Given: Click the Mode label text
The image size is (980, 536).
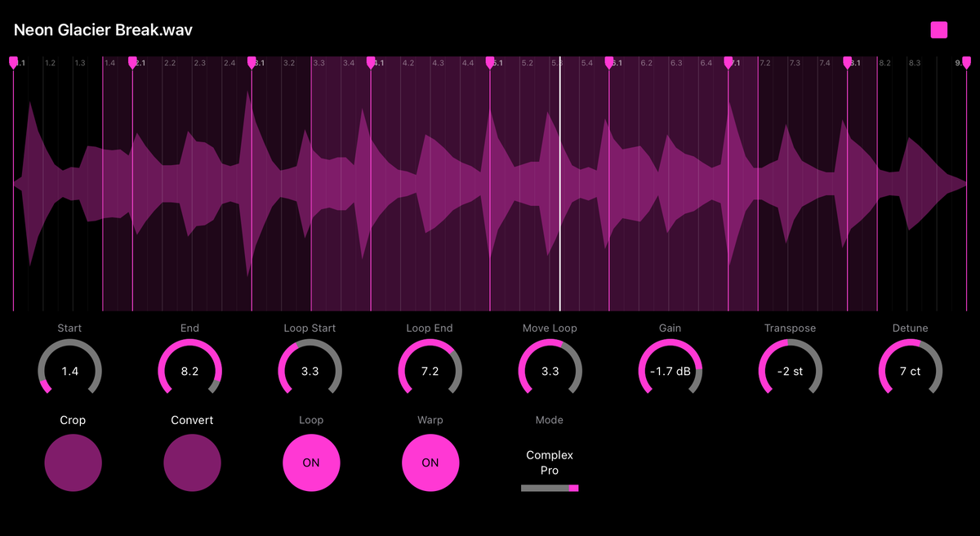Looking at the screenshot, I should pyautogui.click(x=550, y=420).
